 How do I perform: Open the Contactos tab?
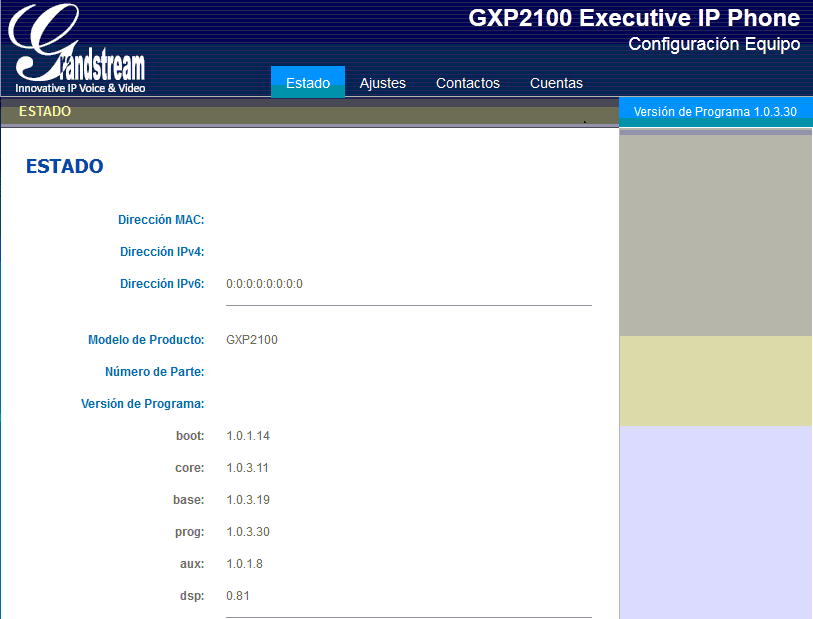click(467, 83)
